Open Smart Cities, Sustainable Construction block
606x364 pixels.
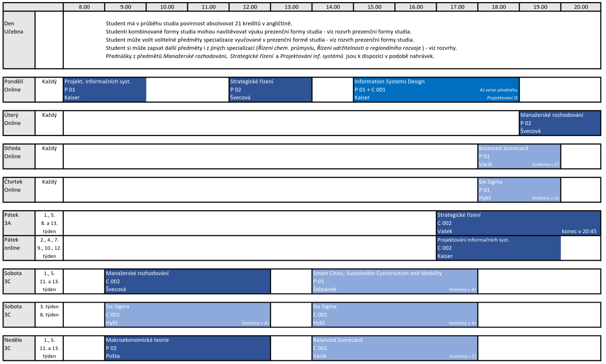(x=395, y=281)
